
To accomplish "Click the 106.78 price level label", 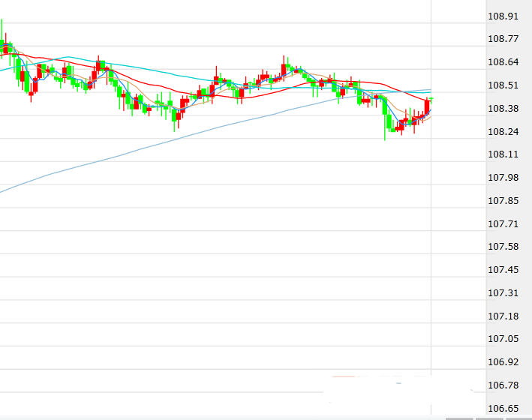I will click(503, 385).
